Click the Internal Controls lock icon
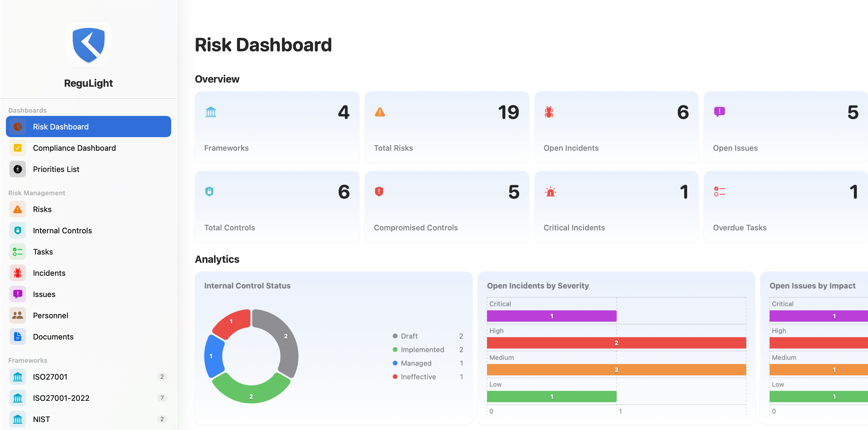The width and height of the screenshot is (868, 430). click(17, 231)
